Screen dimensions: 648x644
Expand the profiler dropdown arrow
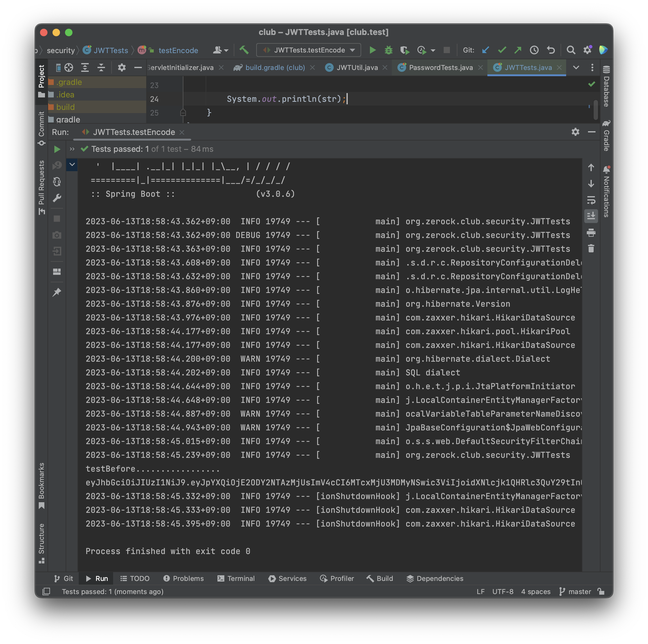[x=433, y=51]
